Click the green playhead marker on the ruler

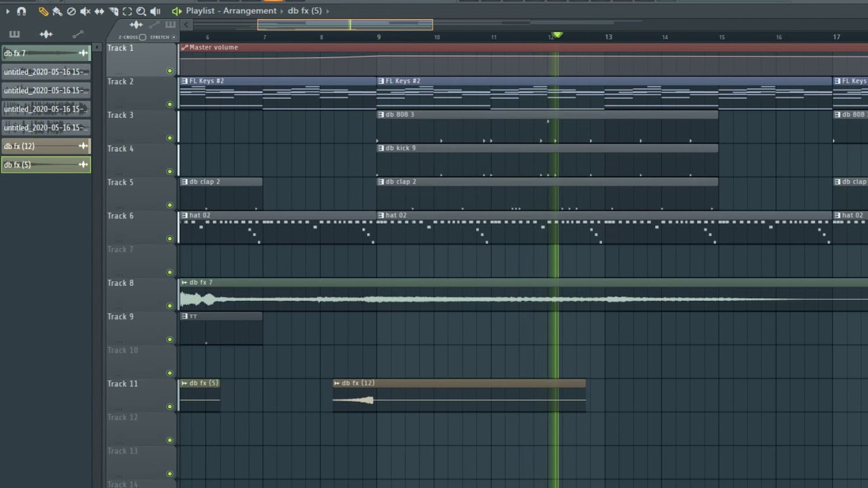click(557, 35)
